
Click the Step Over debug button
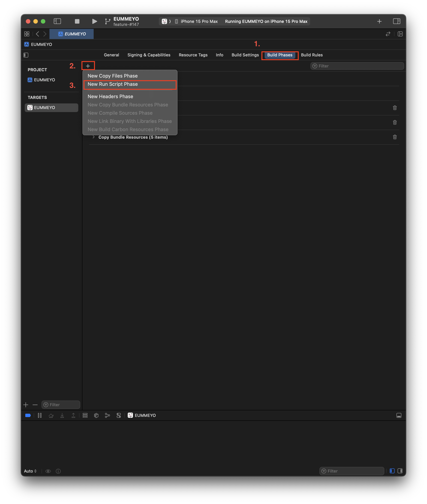point(51,415)
